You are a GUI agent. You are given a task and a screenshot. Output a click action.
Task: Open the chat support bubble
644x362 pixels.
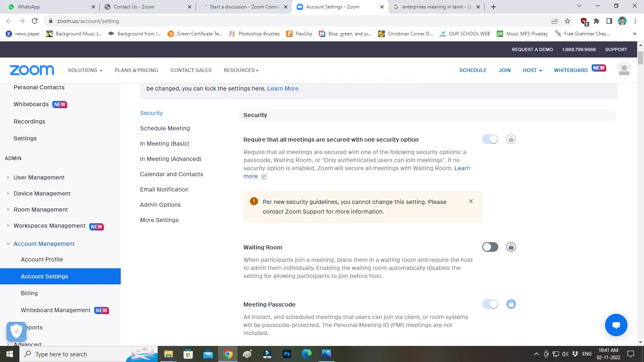tap(616, 325)
